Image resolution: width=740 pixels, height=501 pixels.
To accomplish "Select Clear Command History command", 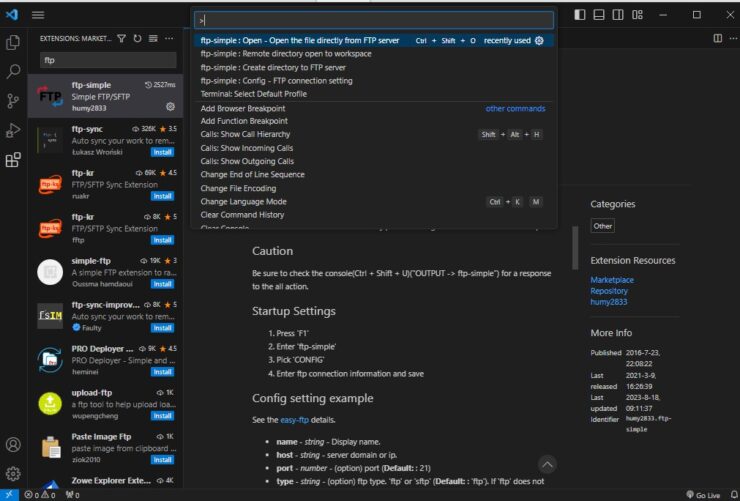I will pyautogui.click(x=374, y=215).
